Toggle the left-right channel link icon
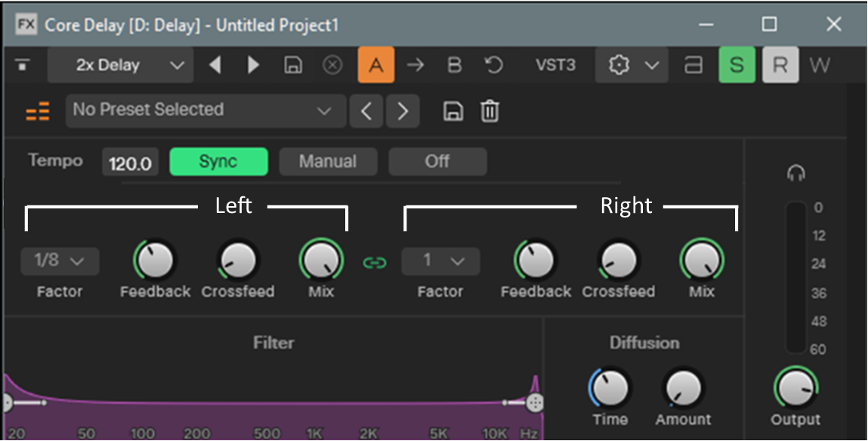 click(375, 262)
